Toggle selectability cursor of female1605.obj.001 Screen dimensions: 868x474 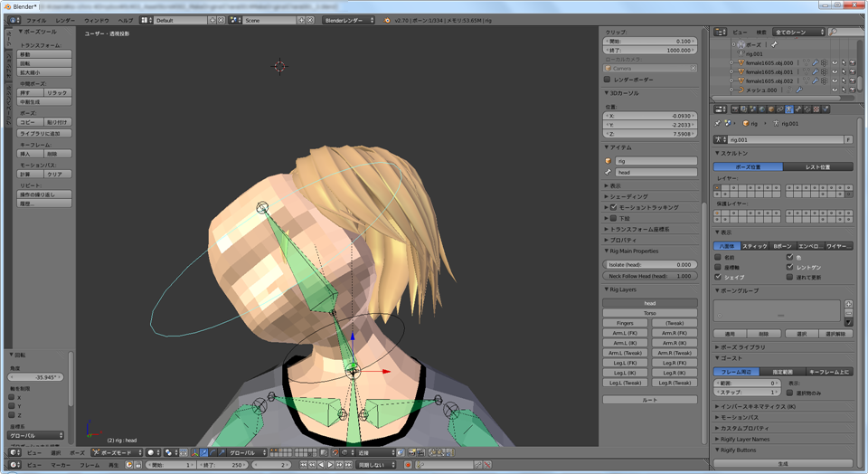tap(844, 72)
